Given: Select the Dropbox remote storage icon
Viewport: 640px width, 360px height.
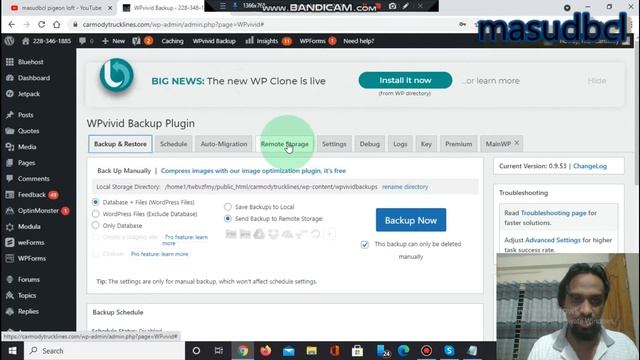Looking at the screenshot, I should 273,234.
